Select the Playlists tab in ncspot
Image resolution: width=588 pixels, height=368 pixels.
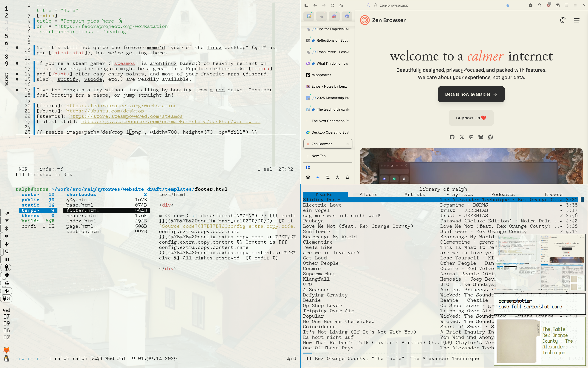[459, 195]
